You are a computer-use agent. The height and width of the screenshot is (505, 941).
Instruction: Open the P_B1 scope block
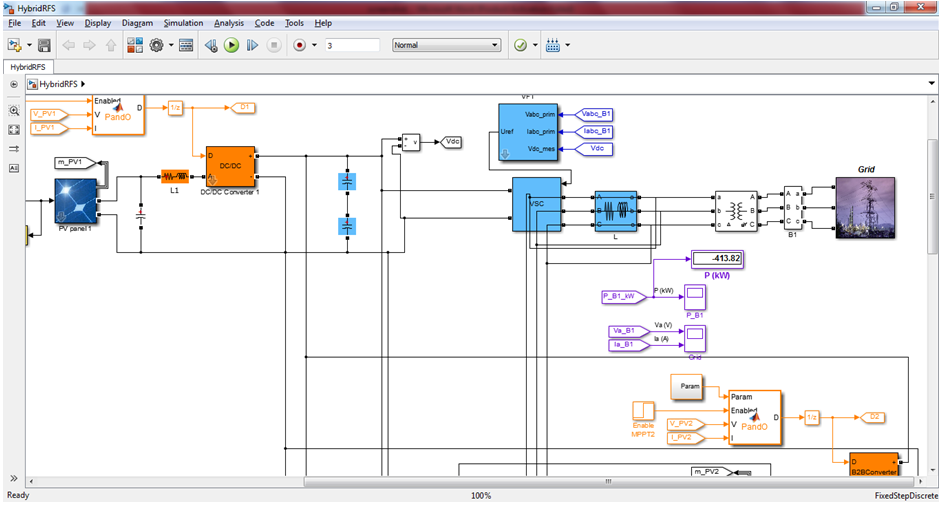coord(695,297)
